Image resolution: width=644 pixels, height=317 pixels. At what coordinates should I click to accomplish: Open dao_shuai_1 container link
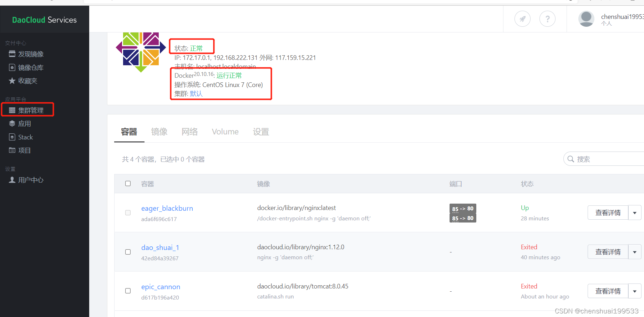click(x=160, y=247)
